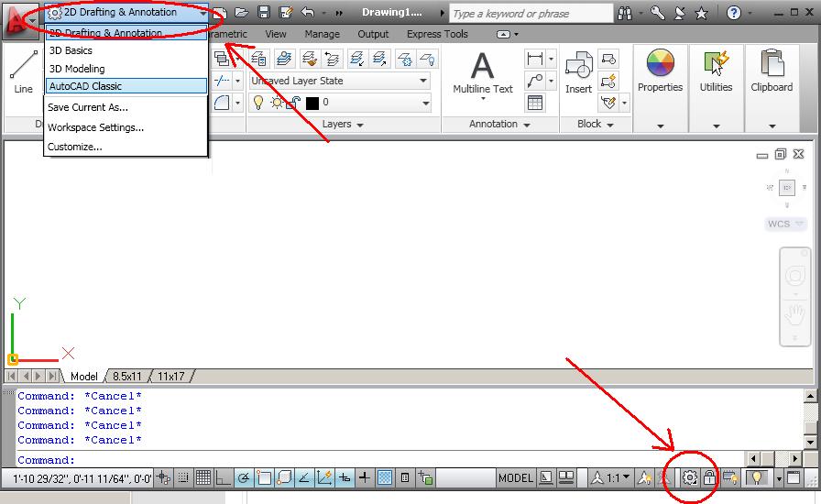The image size is (821, 504).
Task: Open the Fillet tool dropdown arrow
Action: [x=237, y=102]
